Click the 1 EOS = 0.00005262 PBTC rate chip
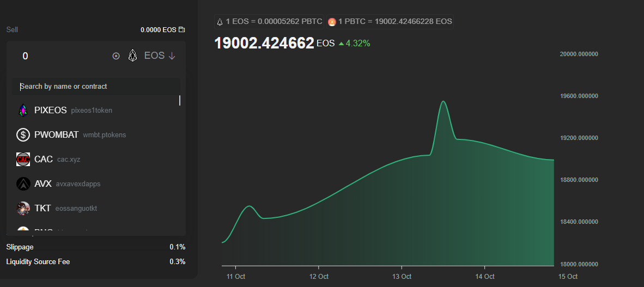 coord(269,22)
